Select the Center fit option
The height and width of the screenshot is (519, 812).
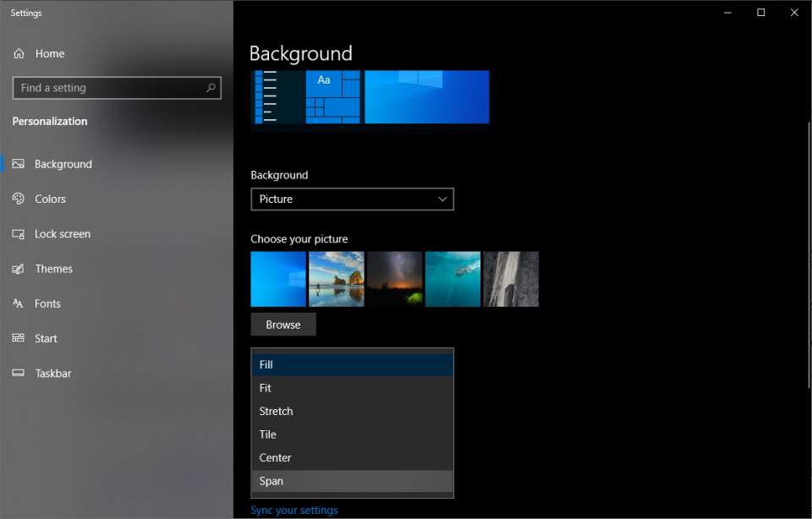[352, 458]
